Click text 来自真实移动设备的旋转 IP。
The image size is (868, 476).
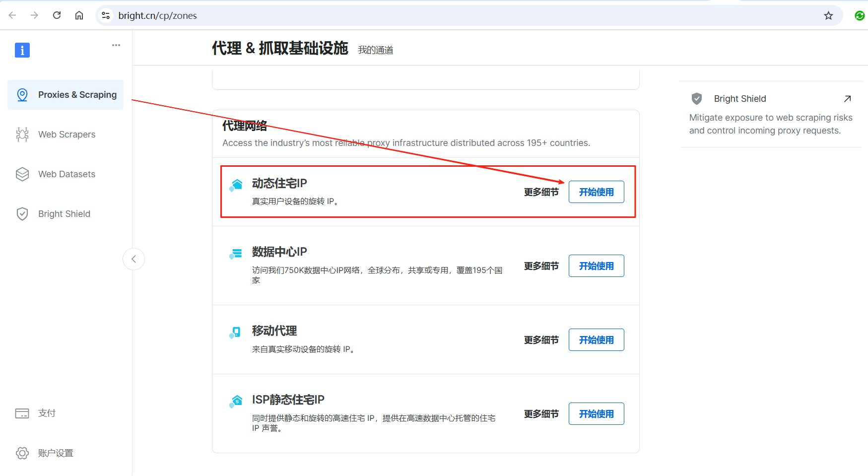pos(303,349)
